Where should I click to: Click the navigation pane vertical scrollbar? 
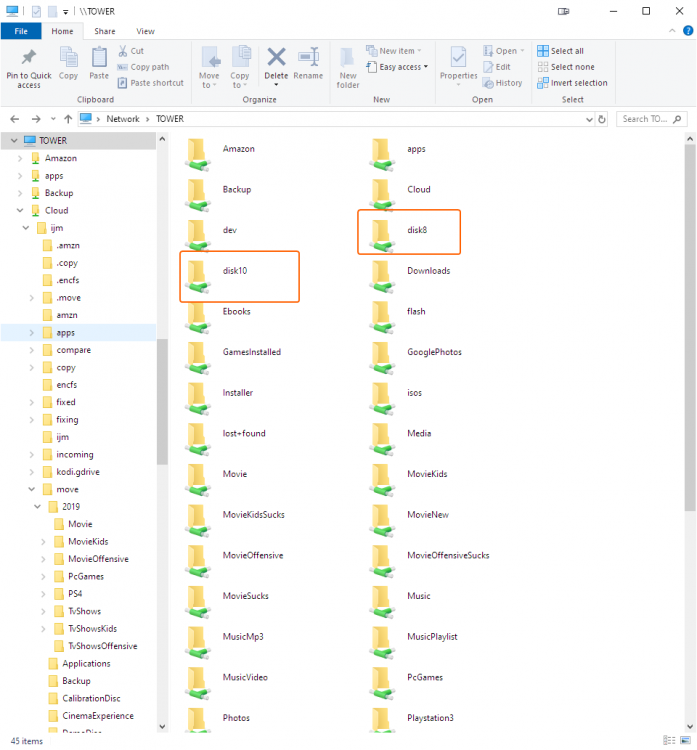162,402
